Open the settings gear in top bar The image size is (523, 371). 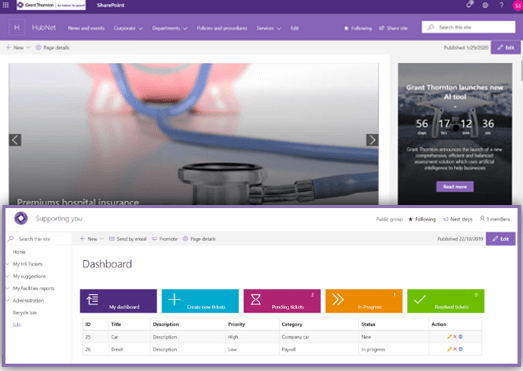(x=485, y=5)
